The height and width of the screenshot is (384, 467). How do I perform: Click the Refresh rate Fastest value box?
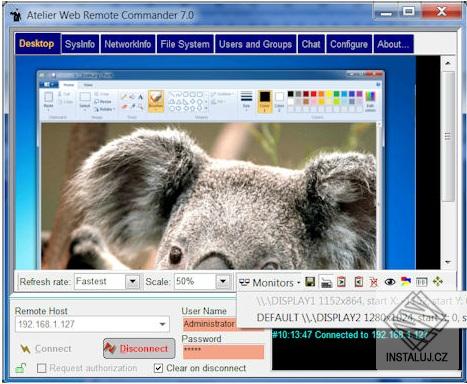point(100,282)
